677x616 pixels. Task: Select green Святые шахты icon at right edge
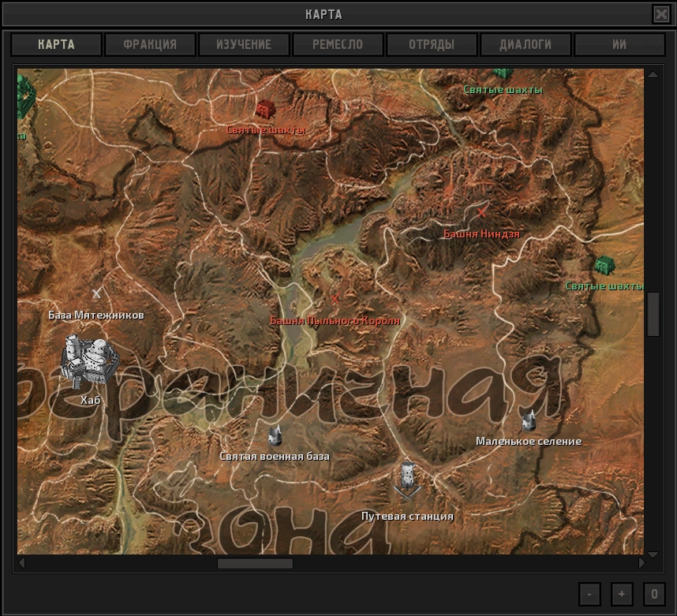click(x=604, y=266)
